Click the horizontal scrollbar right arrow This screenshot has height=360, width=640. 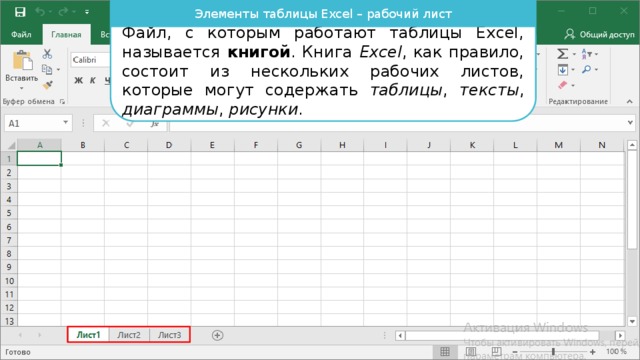[620, 336]
